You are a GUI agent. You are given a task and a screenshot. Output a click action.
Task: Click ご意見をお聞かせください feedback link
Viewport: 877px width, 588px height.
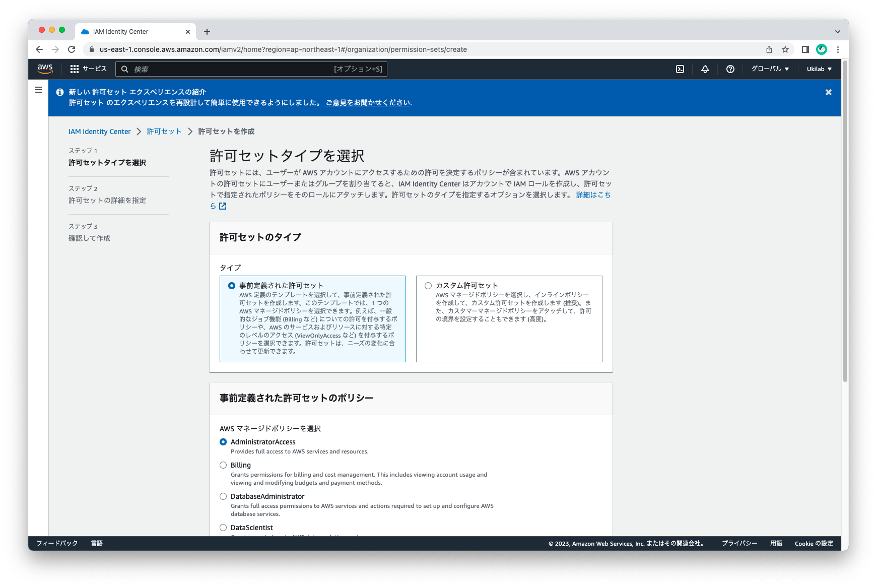(x=368, y=103)
